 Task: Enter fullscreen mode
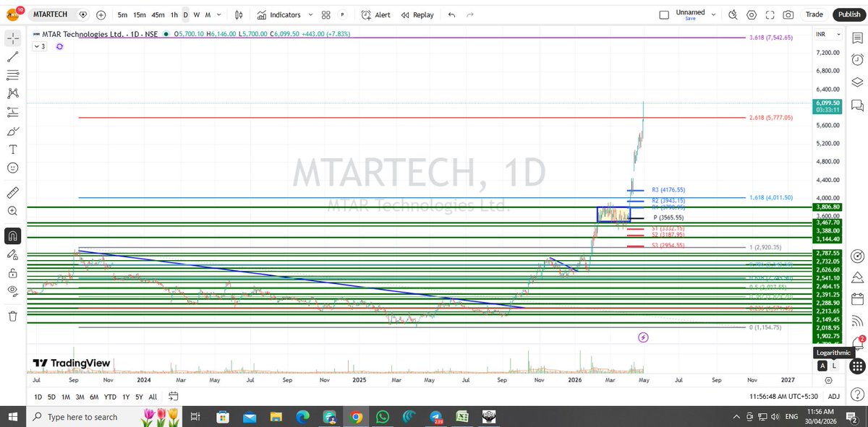click(x=770, y=14)
